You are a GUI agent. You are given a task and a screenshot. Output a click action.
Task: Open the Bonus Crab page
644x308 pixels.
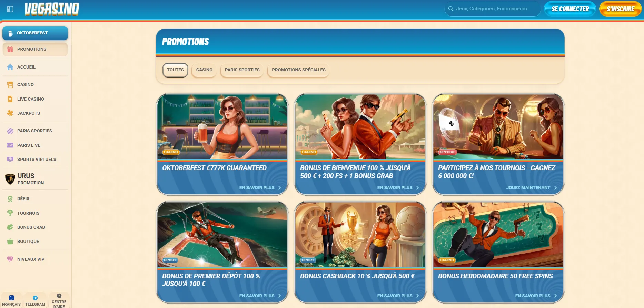coord(31,227)
